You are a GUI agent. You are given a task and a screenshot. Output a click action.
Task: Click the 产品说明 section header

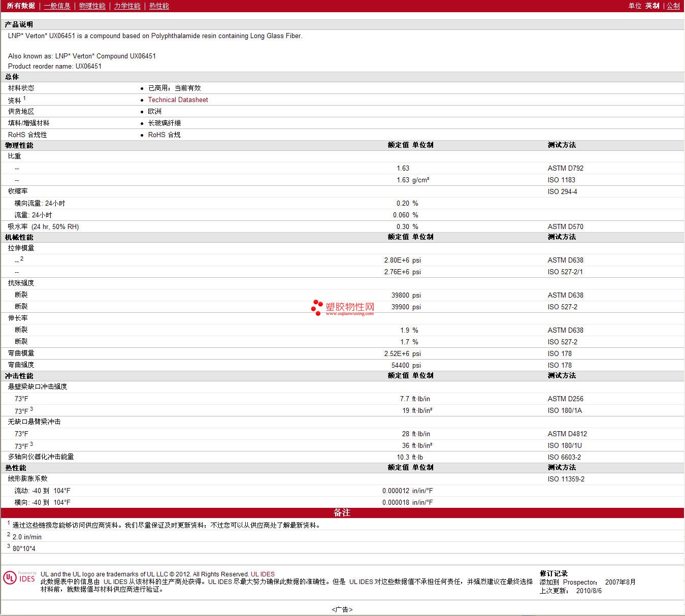coord(19,24)
